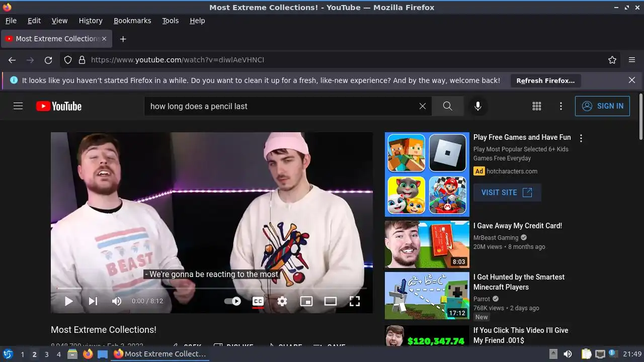This screenshot has height=362, width=644.
Task: Open 'I Gave Away My Credit Card!' title
Action: 518,226
